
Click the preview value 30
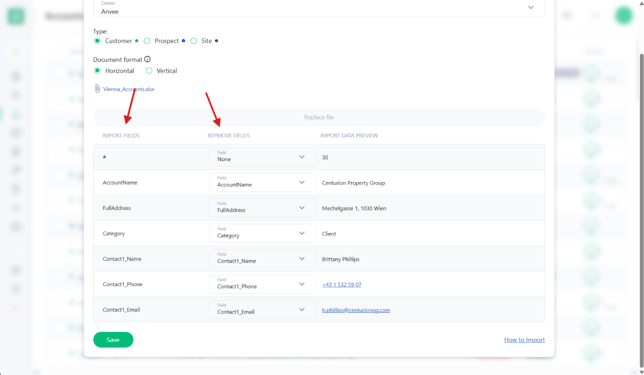coord(325,157)
